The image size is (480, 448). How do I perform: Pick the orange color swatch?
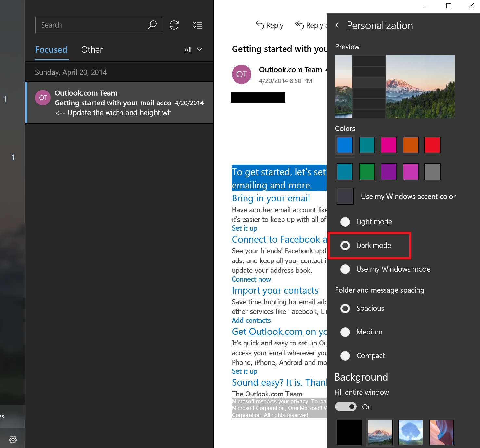[411, 145]
